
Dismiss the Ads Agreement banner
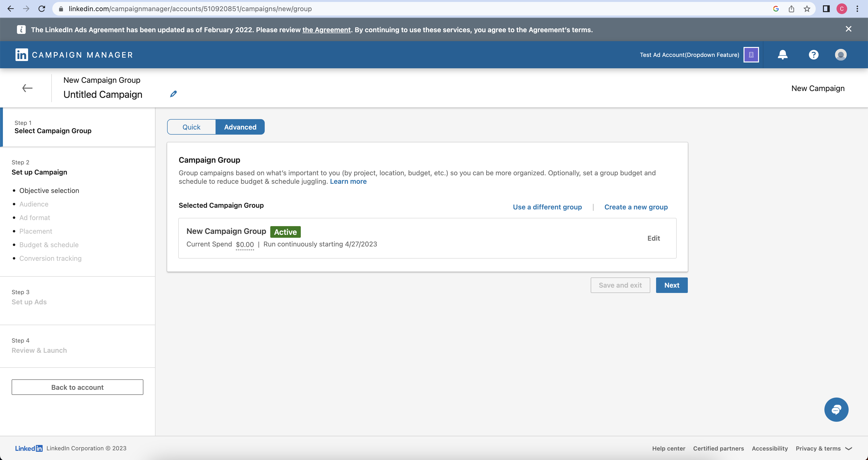(848, 29)
